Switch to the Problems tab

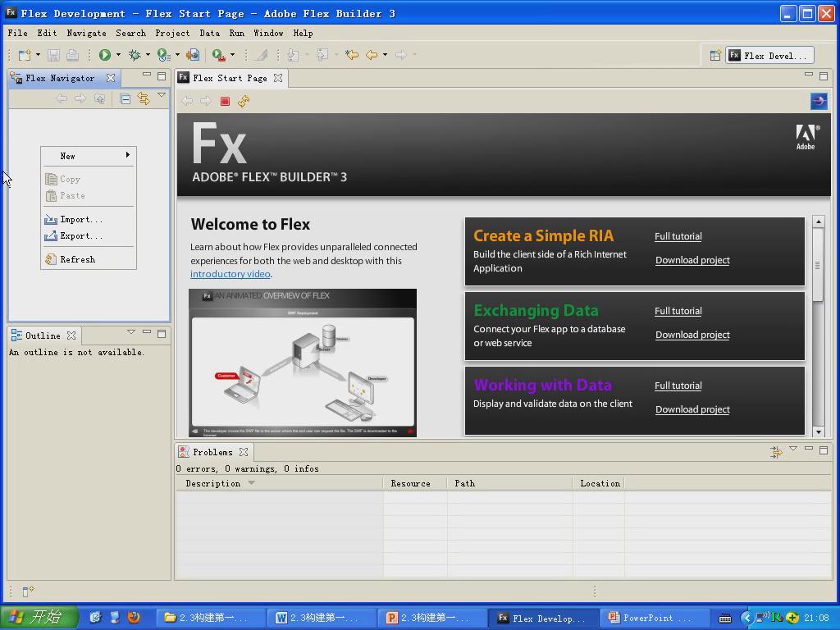[x=212, y=452]
